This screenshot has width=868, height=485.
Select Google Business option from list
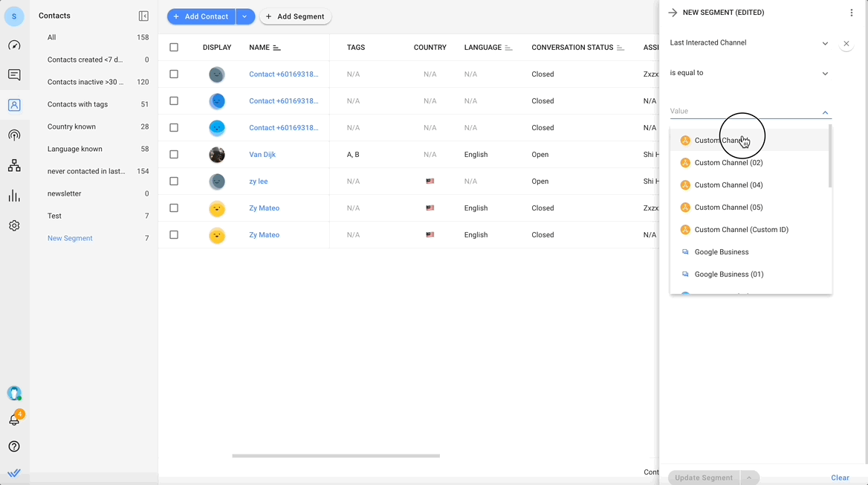coord(721,252)
